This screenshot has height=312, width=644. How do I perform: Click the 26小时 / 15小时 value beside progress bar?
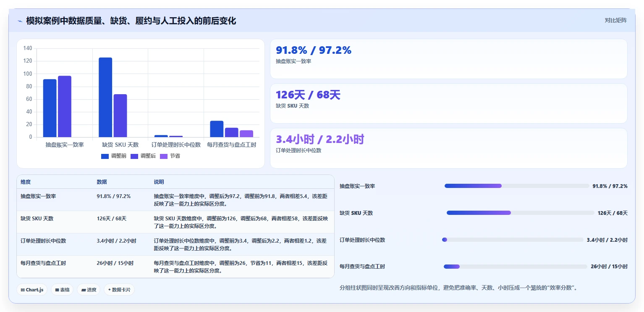[609, 267]
